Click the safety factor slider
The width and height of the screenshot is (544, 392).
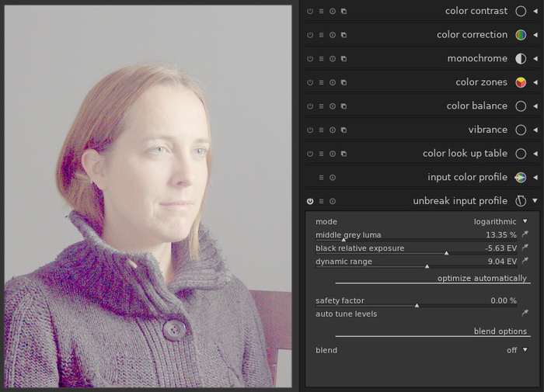pos(416,305)
